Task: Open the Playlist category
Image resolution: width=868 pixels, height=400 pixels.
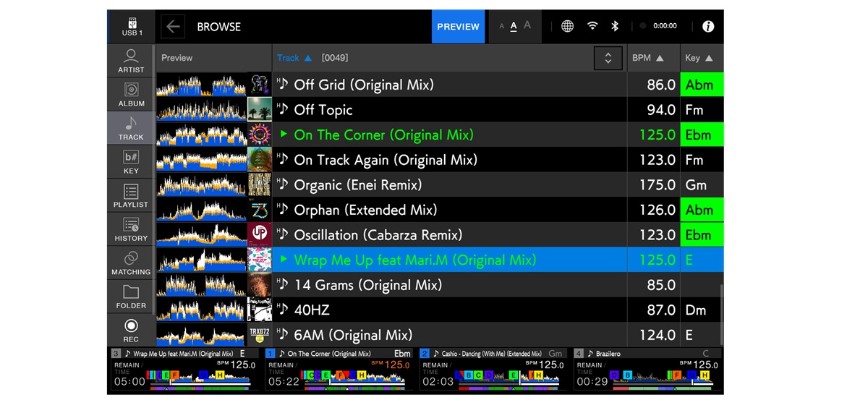Action: point(131,195)
